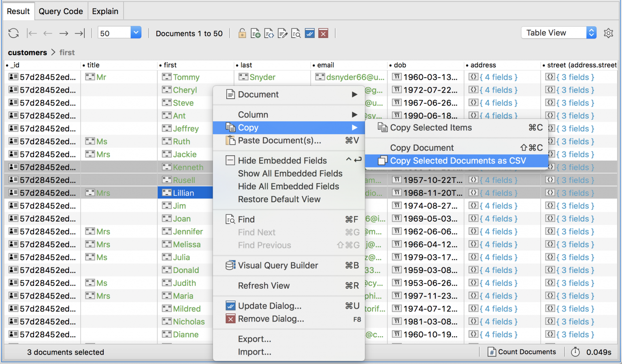Click the Edit Document toolbar icon
The height and width of the screenshot is (364, 622).
(283, 33)
